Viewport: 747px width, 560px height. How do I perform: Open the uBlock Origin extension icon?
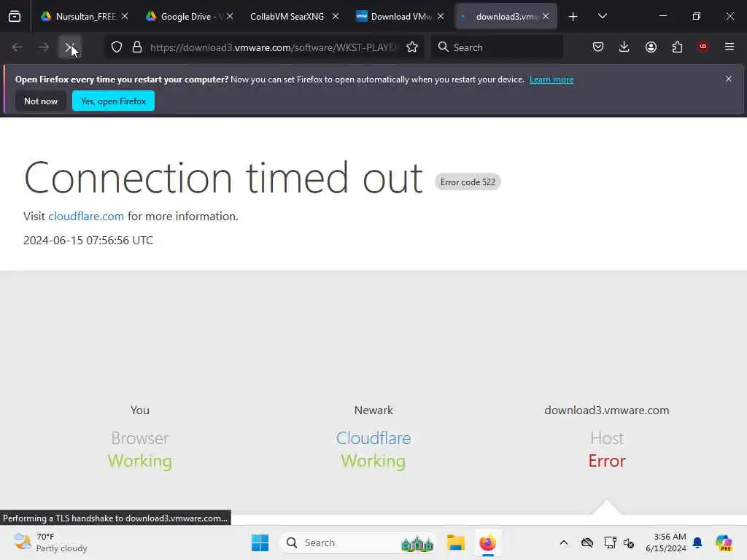pyautogui.click(x=703, y=47)
